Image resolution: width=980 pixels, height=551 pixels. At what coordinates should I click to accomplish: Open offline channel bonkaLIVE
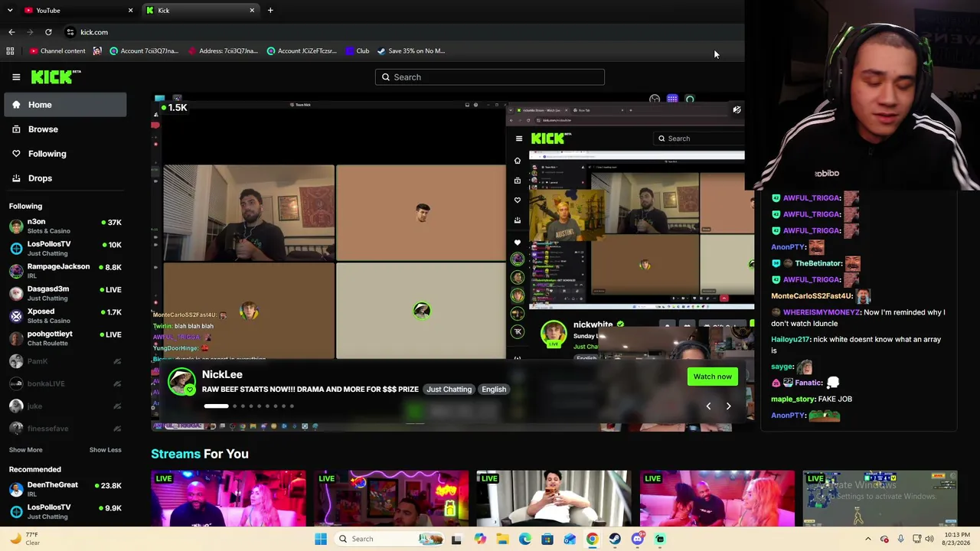point(65,383)
